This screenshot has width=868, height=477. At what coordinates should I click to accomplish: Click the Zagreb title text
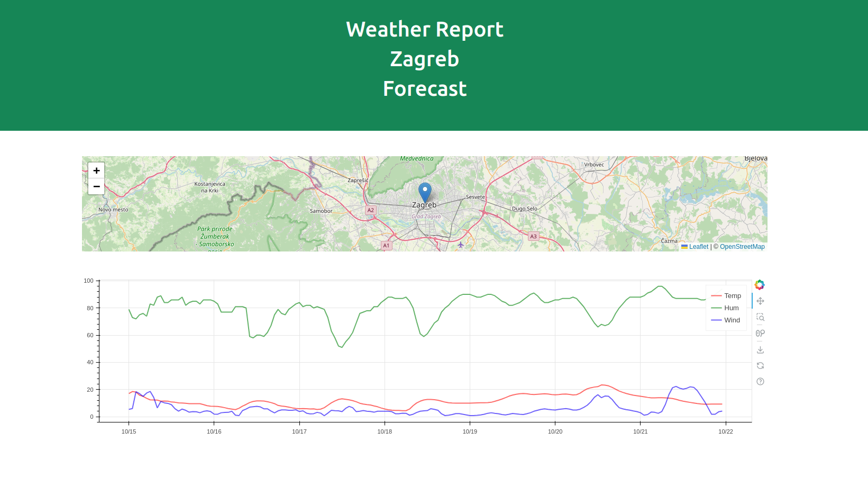click(x=425, y=59)
